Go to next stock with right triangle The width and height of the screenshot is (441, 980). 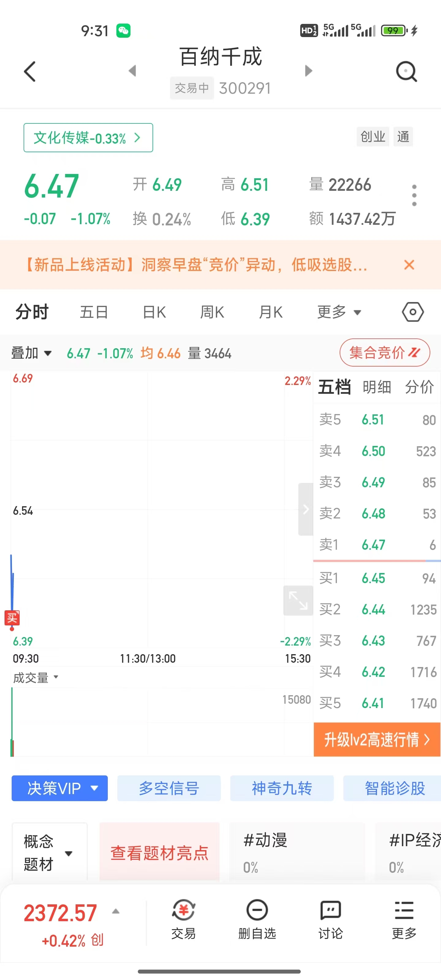click(x=309, y=71)
